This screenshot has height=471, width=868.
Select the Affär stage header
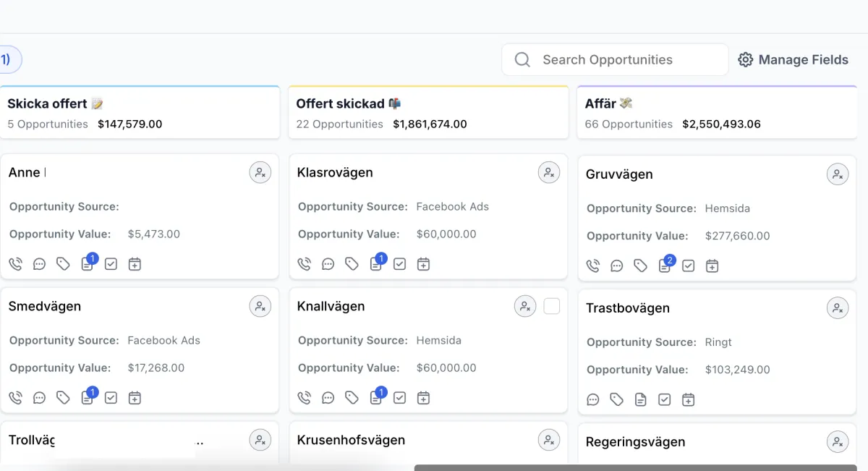click(x=717, y=113)
